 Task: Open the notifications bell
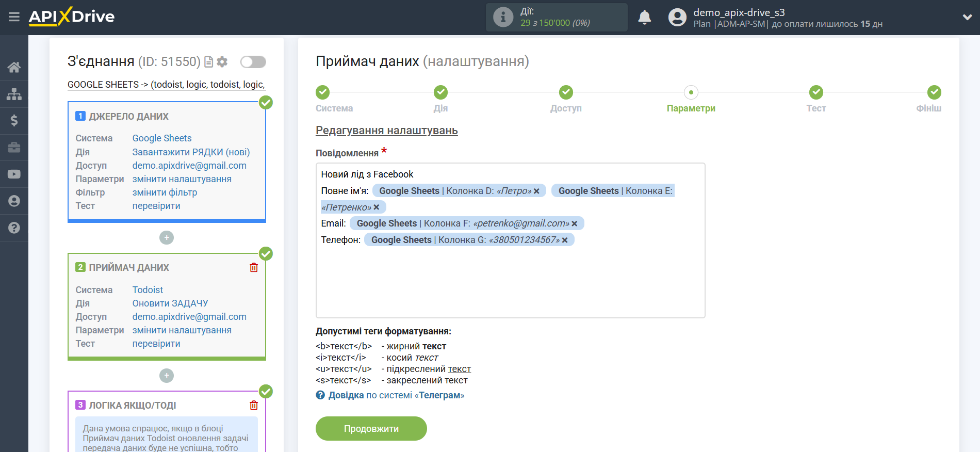645,17
